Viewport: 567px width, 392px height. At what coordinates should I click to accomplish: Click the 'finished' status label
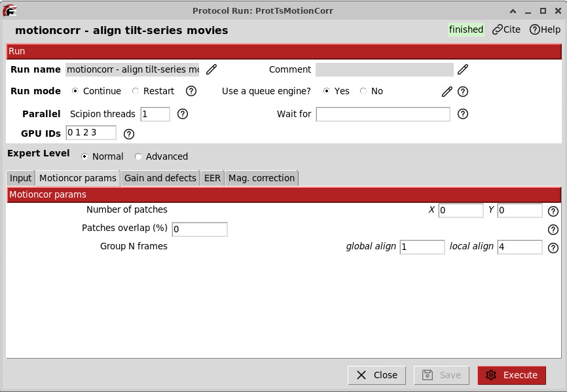coord(466,29)
